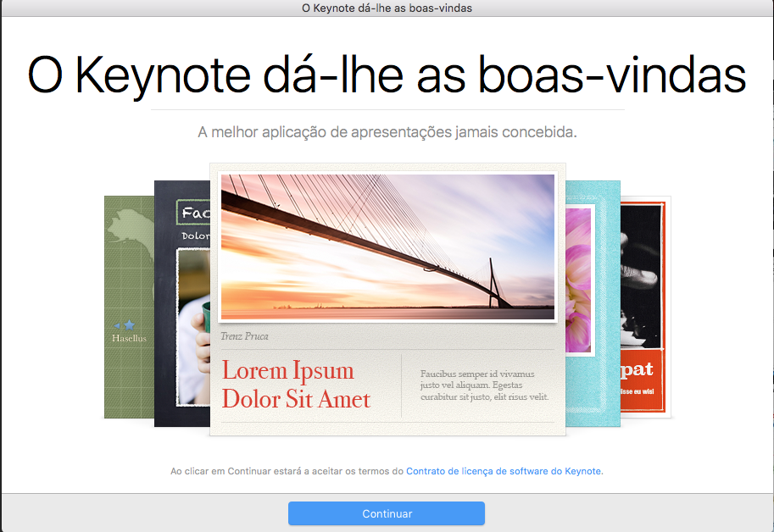
Task: Click the 'Faucibus semper id vivamus' paragraph
Action: pos(484,385)
